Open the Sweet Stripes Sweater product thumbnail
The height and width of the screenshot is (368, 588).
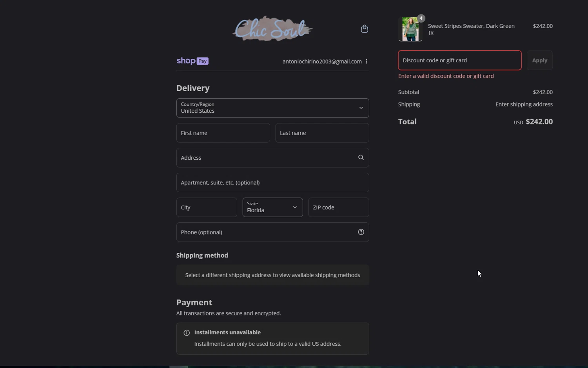pyautogui.click(x=410, y=29)
